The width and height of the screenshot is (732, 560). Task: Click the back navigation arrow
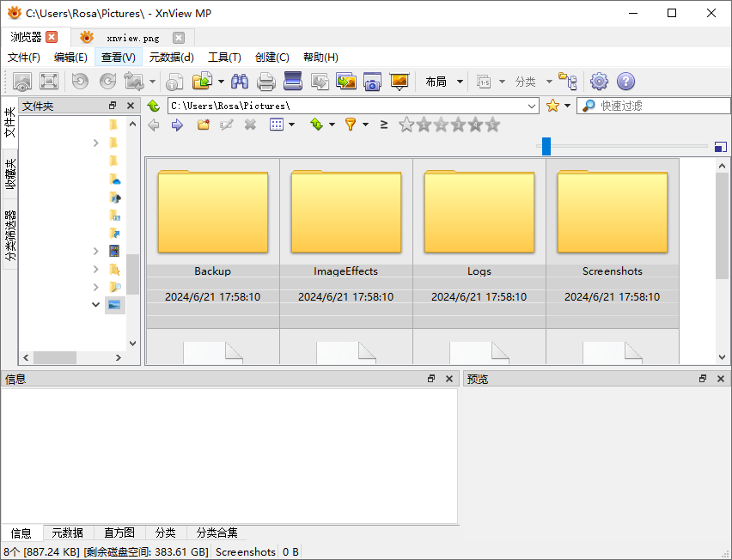coord(154,125)
